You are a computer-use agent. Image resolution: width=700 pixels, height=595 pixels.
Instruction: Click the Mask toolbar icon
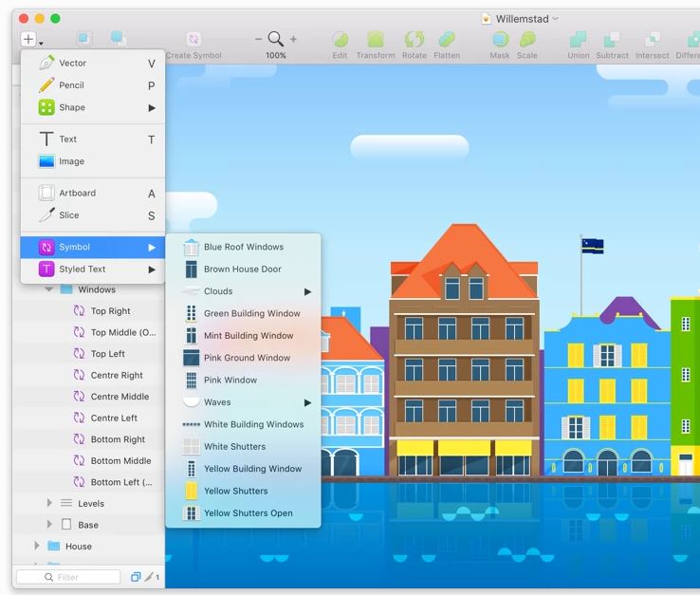coord(500,39)
